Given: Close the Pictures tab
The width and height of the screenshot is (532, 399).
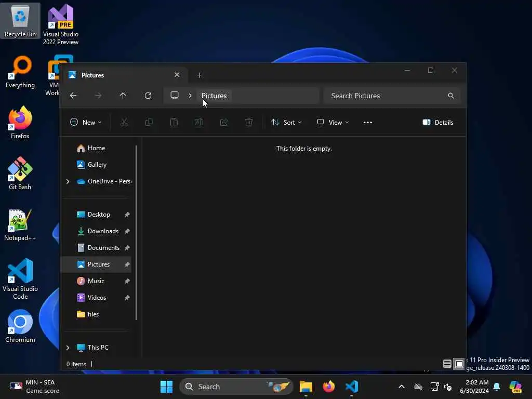Looking at the screenshot, I should coord(177,75).
